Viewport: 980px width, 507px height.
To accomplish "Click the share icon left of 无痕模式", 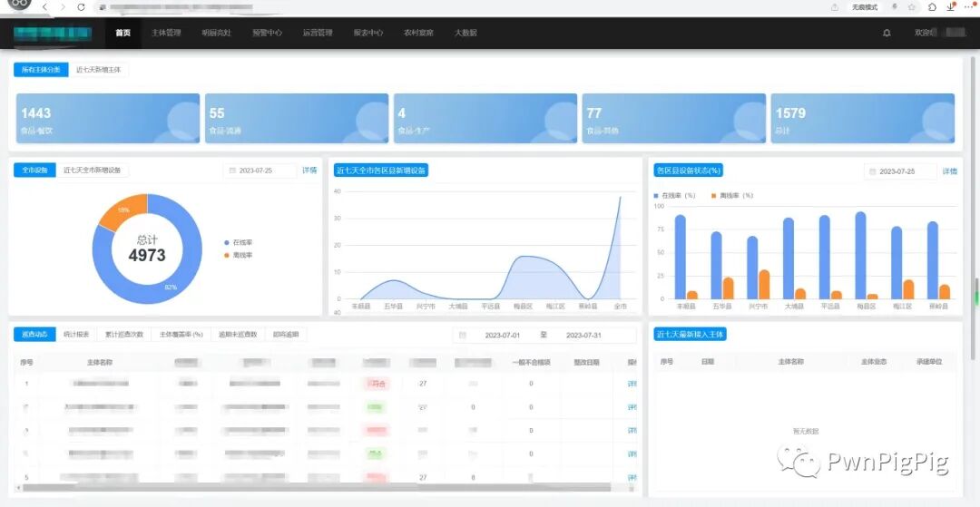I will coord(835,7).
